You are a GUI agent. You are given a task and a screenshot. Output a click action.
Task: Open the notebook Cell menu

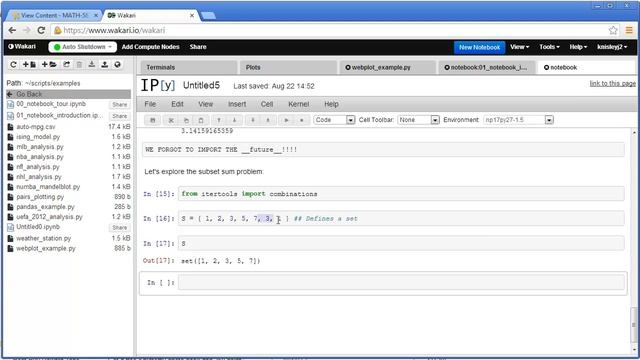coord(267,104)
